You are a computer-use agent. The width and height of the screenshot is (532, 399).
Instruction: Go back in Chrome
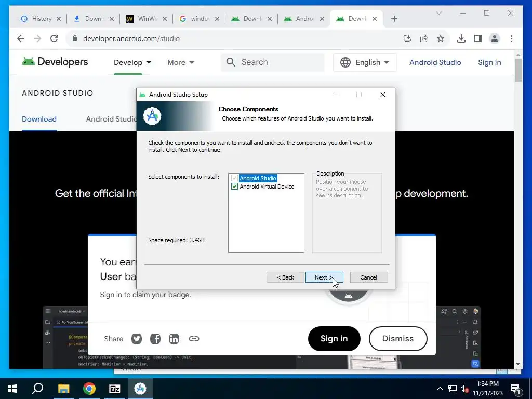[x=21, y=38]
